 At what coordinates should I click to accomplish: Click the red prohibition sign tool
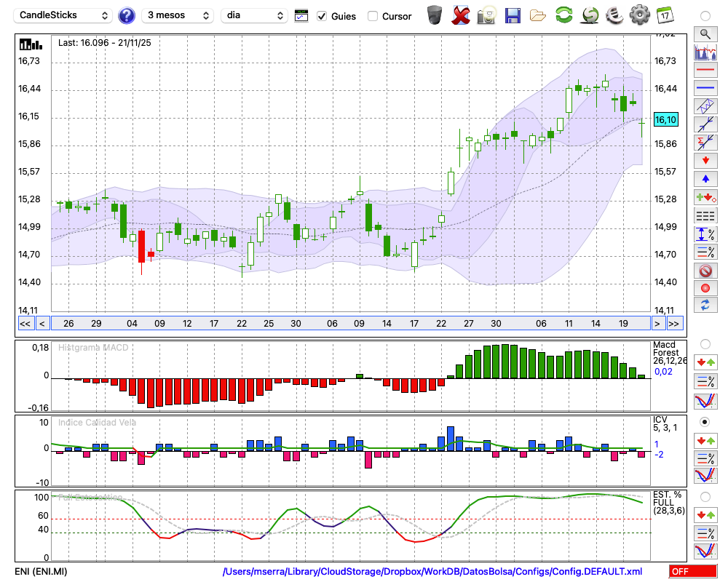click(705, 271)
